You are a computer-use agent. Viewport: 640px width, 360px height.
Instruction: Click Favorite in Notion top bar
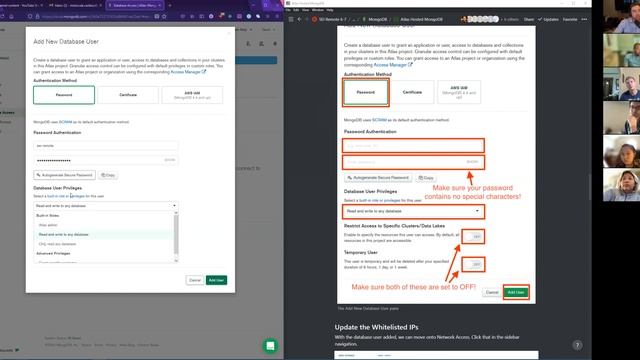(570, 19)
